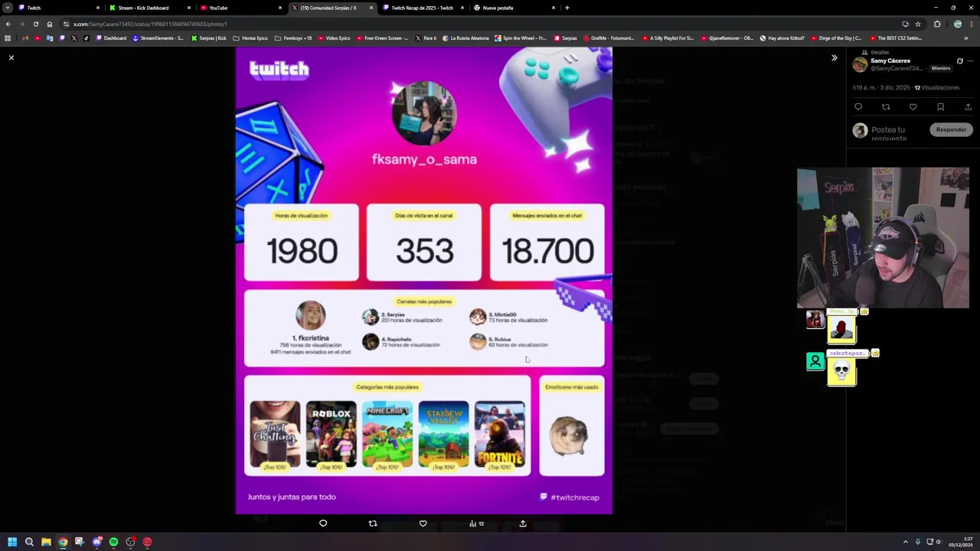980x551 pixels.
Task: Open the Femboys +18 bookmarks folder
Action: pyautogui.click(x=293, y=38)
